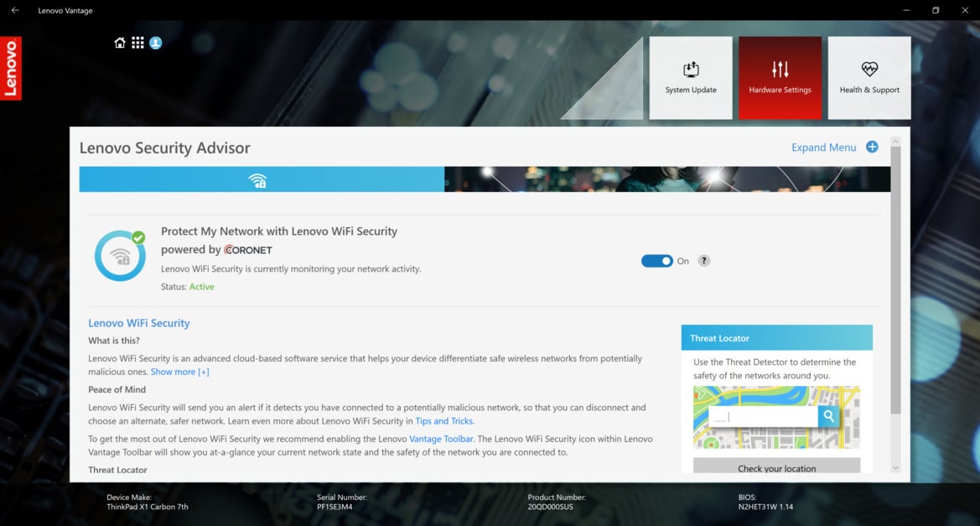Turn off the WiFi Security toggle
980x526 pixels.
(657, 261)
